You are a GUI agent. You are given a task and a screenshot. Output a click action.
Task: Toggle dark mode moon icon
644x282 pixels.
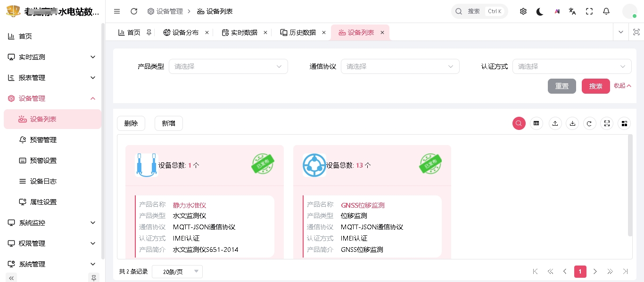point(540,11)
